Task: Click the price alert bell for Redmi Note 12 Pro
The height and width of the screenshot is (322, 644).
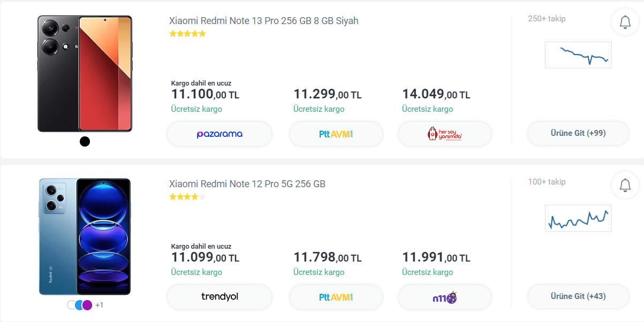Action: pyautogui.click(x=625, y=185)
